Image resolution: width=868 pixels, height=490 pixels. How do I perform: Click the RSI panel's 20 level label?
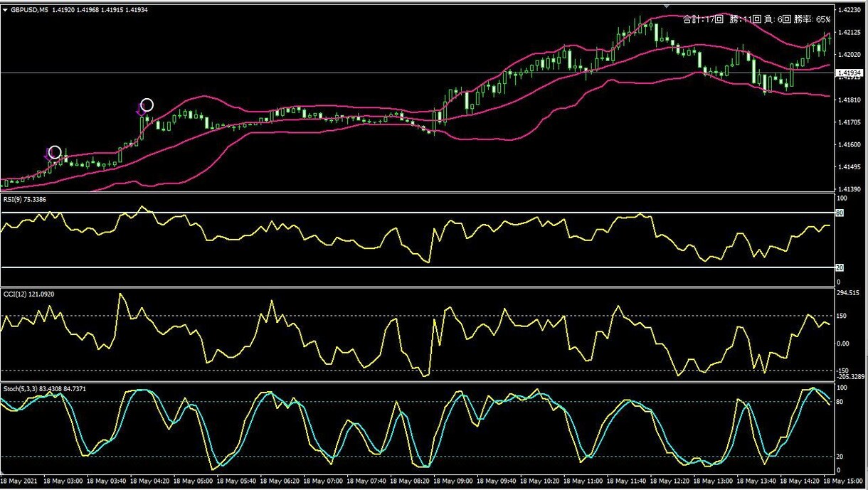[841, 267]
